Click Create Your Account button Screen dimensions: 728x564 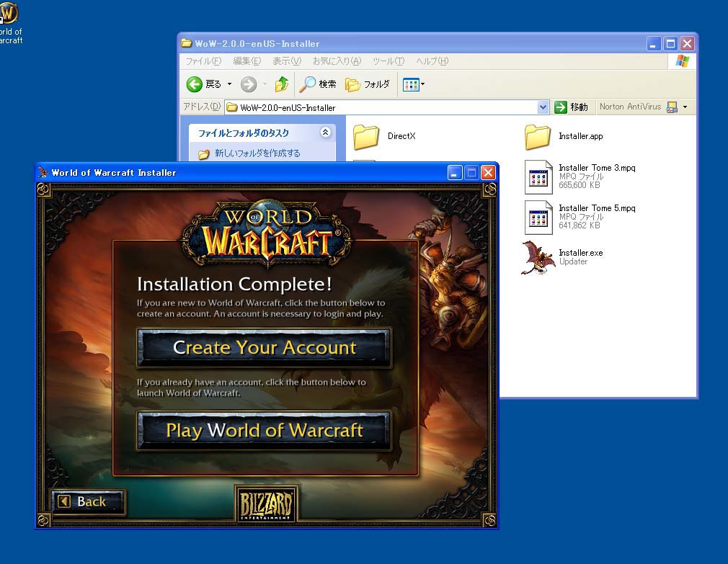(x=264, y=347)
